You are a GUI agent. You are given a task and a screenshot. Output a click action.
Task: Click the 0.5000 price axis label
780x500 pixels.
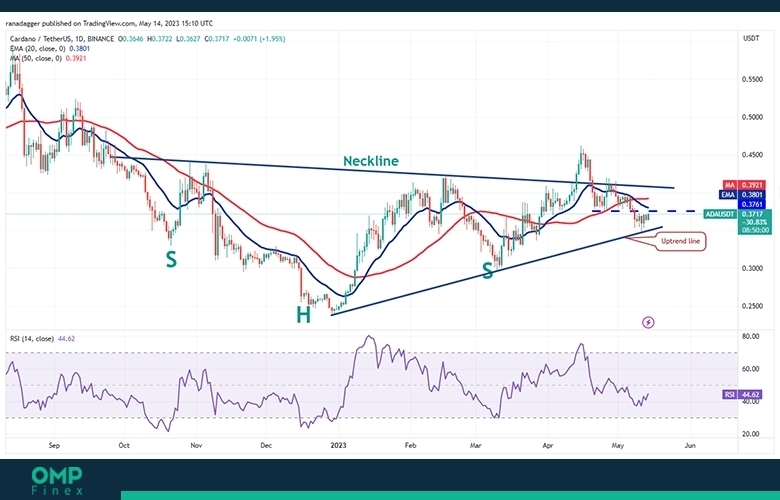[x=752, y=117]
